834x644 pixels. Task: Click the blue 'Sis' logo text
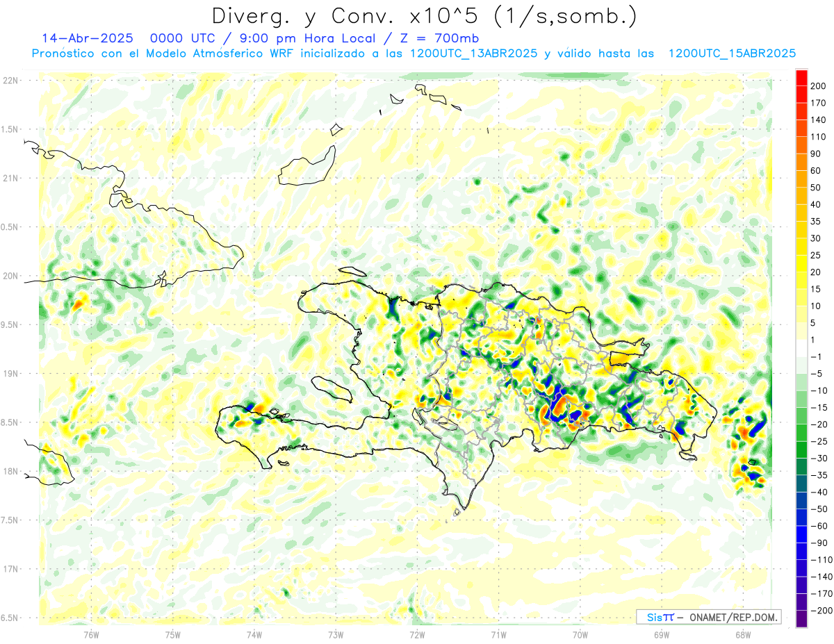[654, 617]
